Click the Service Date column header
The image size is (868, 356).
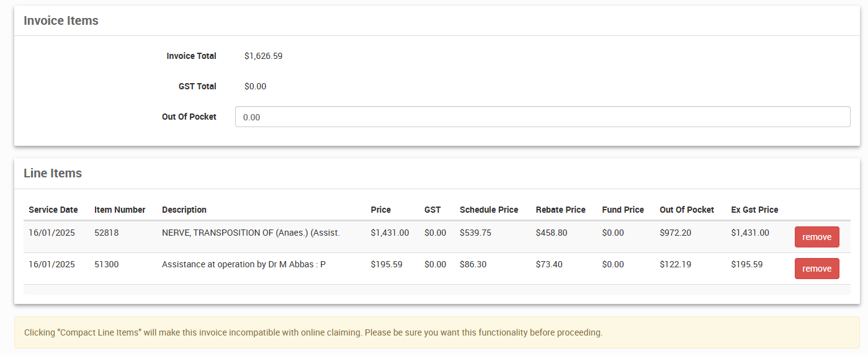(53, 210)
